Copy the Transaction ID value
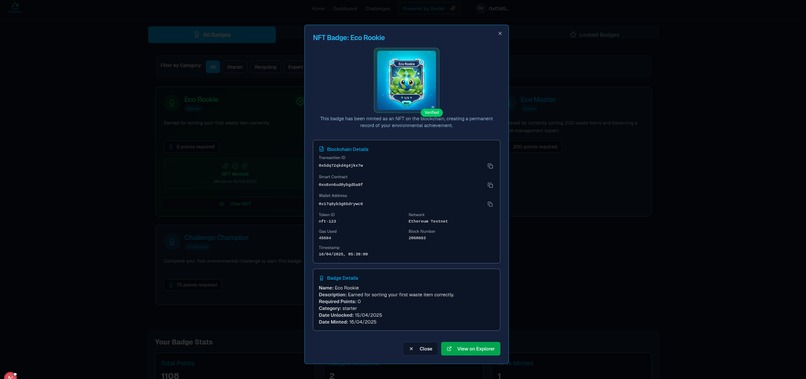 (490, 166)
